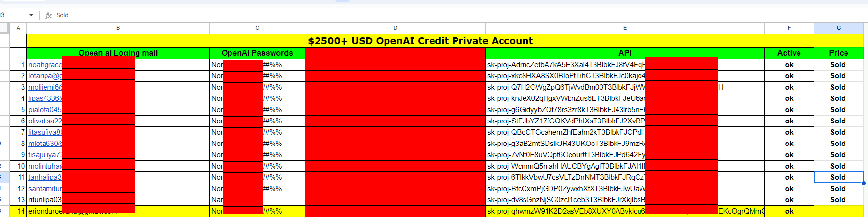Open the pialota045 email link
Screen dimensions: 868x217
pyautogui.click(x=45, y=110)
